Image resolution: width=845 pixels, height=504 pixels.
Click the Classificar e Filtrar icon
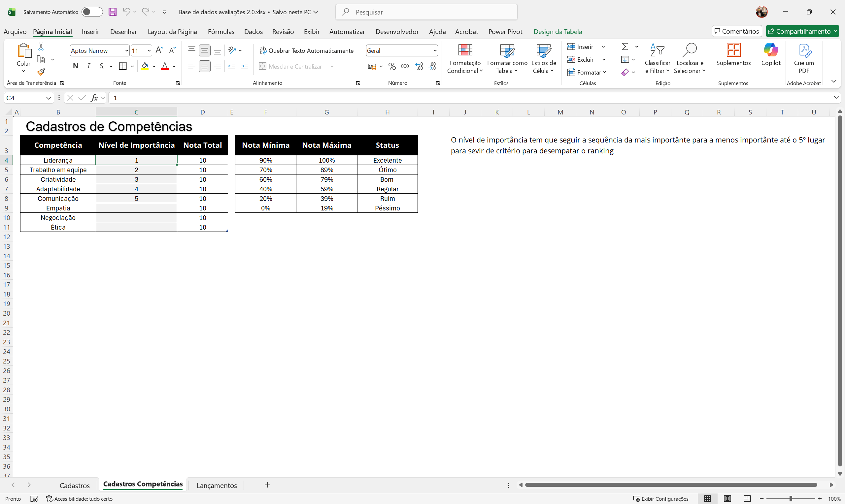(x=657, y=51)
